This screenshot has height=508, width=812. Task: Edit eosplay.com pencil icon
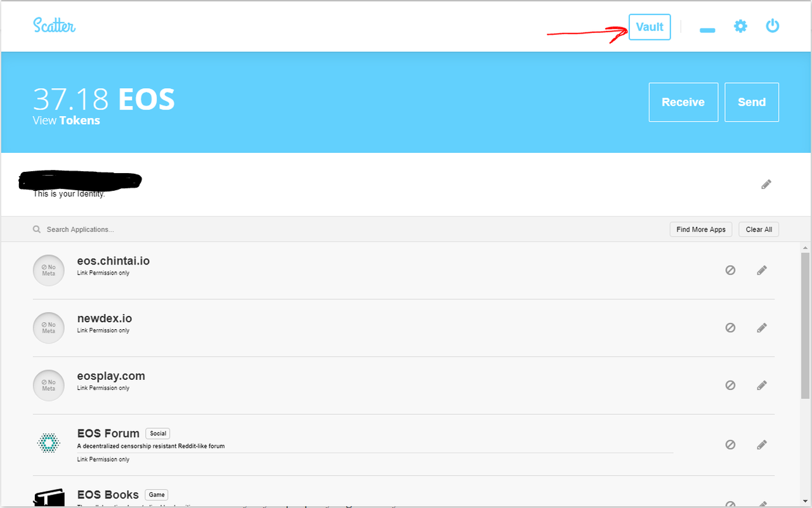[x=762, y=385]
